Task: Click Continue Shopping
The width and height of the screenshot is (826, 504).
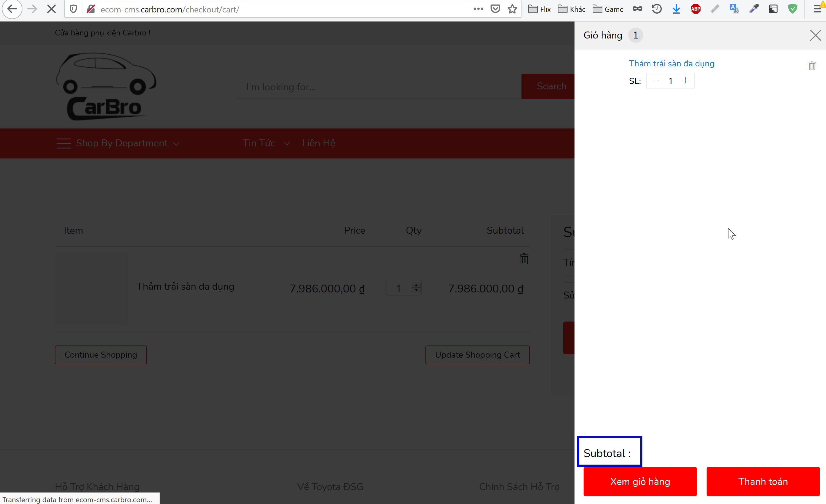Action: (x=101, y=355)
